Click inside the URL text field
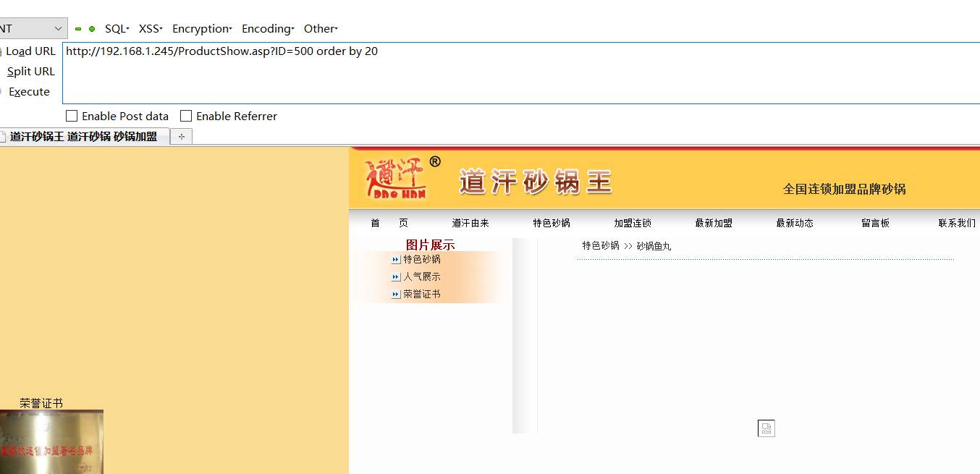980x474 pixels. [x=521, y=73]
